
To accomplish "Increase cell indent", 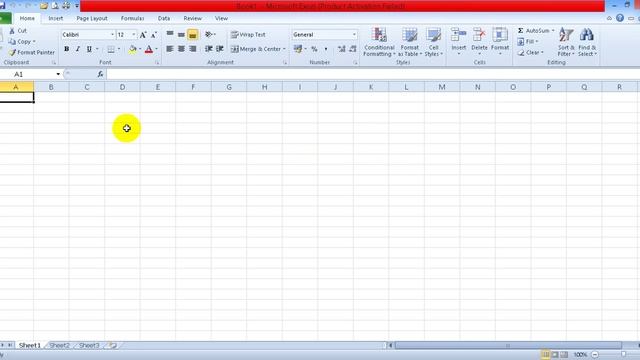I will pyautogui.click(x=220, y=49).
